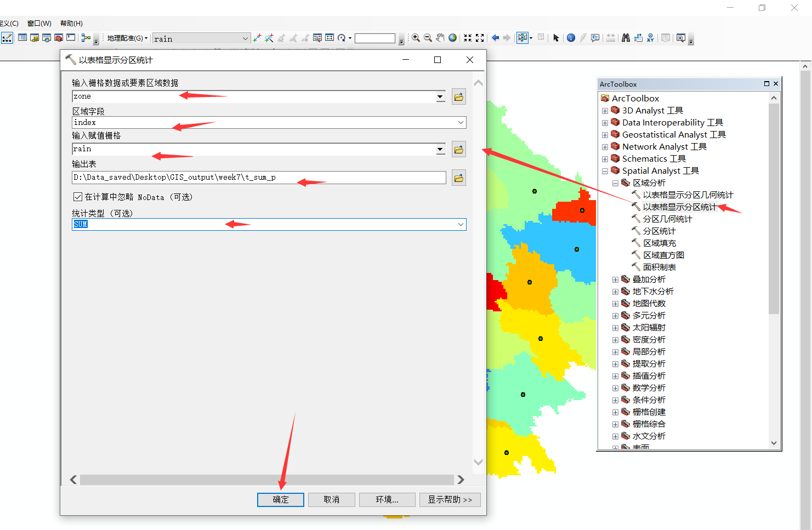This screenshot has width=812, height=530.
Task: Click the georeferencing Rotate tool icon
Action: [x=342, y=38]
